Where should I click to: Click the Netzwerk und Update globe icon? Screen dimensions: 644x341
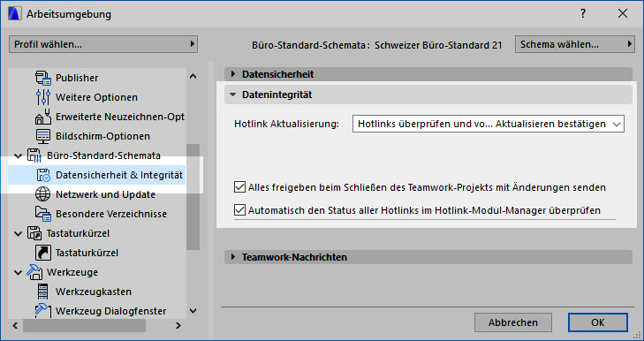[x=42, y=194]
